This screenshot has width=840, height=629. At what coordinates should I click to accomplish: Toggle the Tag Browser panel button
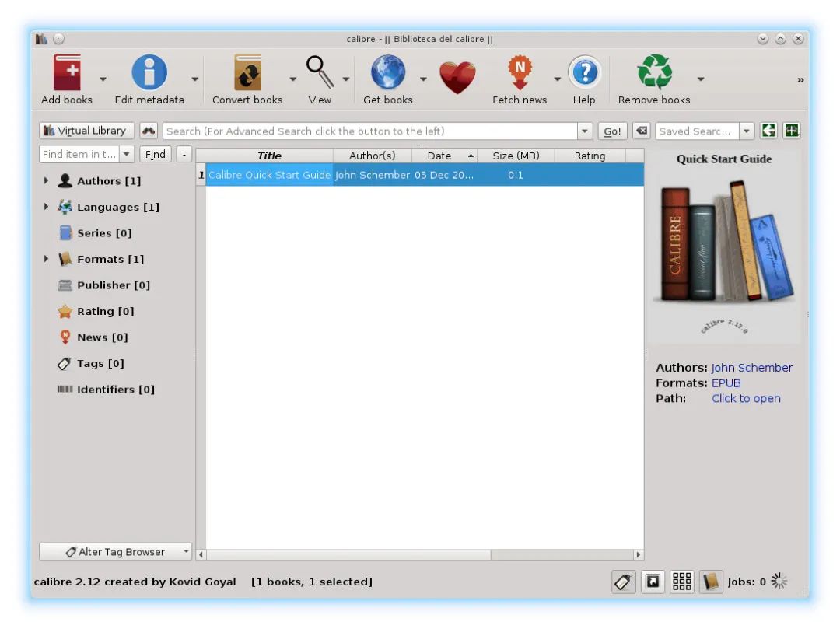pos(624,582)
